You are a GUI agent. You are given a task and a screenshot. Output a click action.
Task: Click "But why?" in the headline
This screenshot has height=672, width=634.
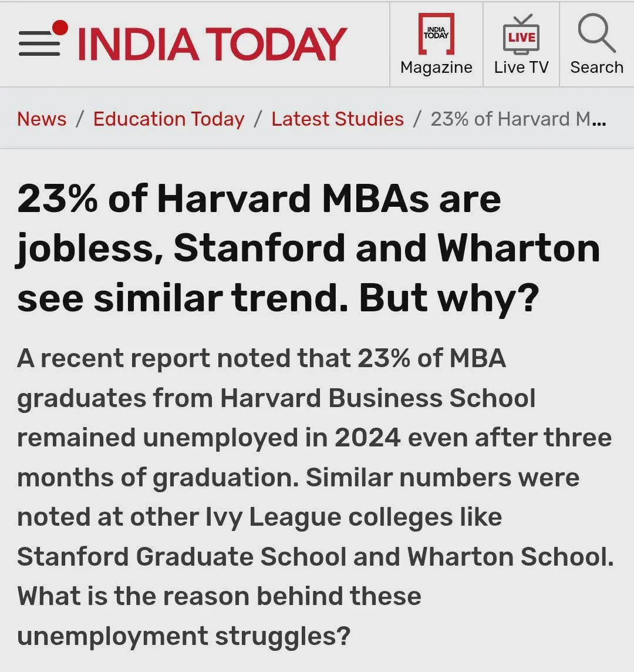(449, 297)
